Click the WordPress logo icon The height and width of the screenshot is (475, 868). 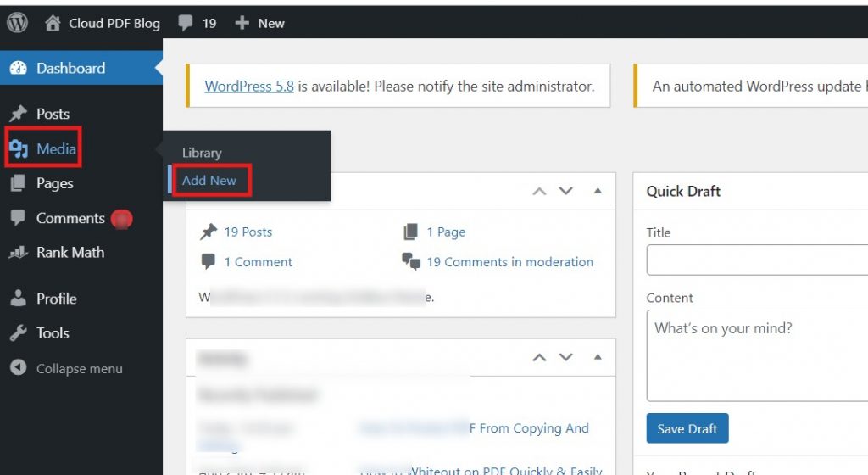[x=17, y=23]
